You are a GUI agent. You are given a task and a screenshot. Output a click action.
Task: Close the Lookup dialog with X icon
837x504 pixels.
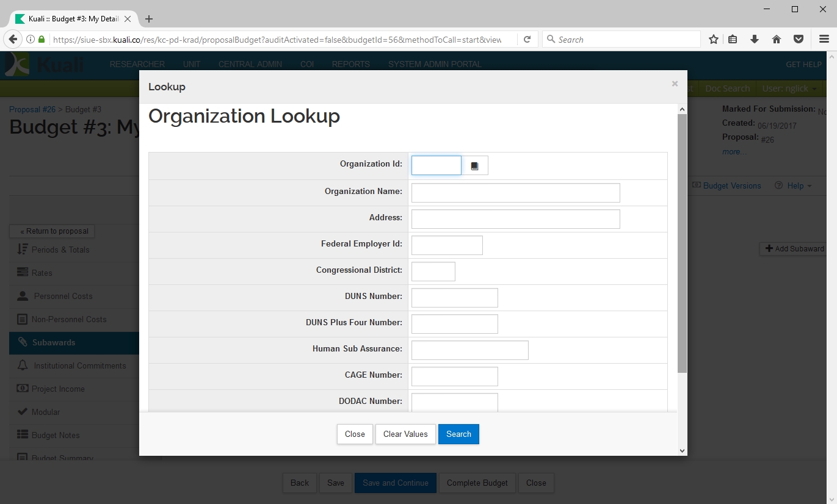coord(675,84)
